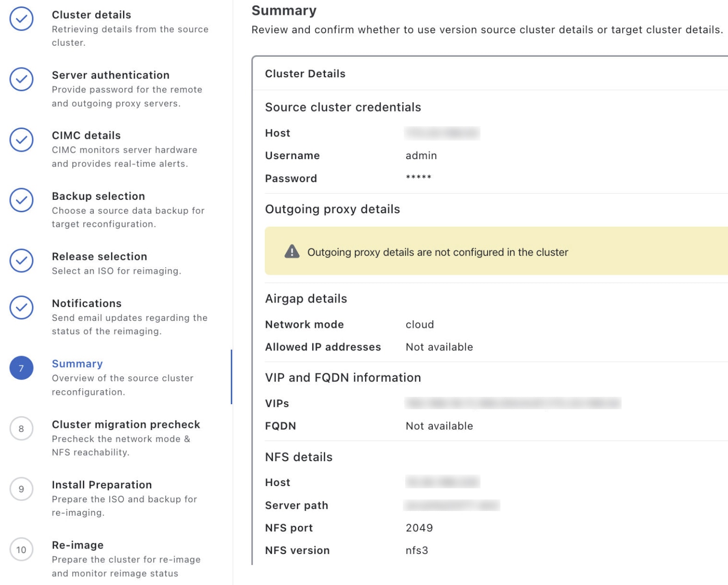Select the Re-image step title

pos(78,545)
